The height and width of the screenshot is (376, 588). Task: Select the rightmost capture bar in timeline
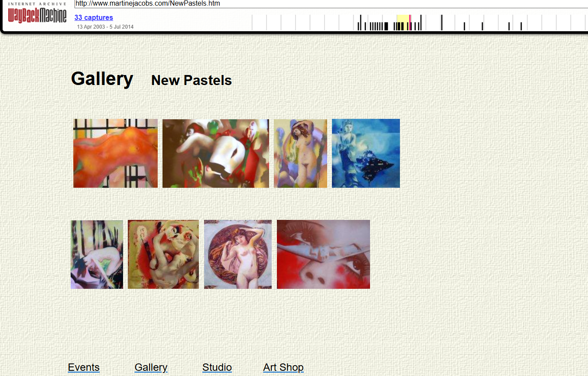click(x=521, y=26)
